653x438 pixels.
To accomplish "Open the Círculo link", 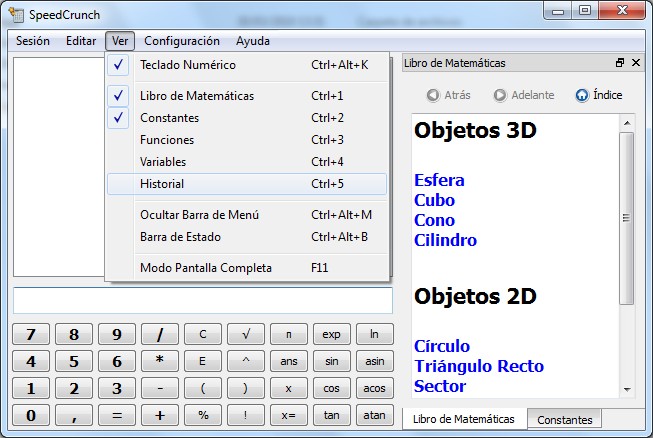I will (442, 346).
